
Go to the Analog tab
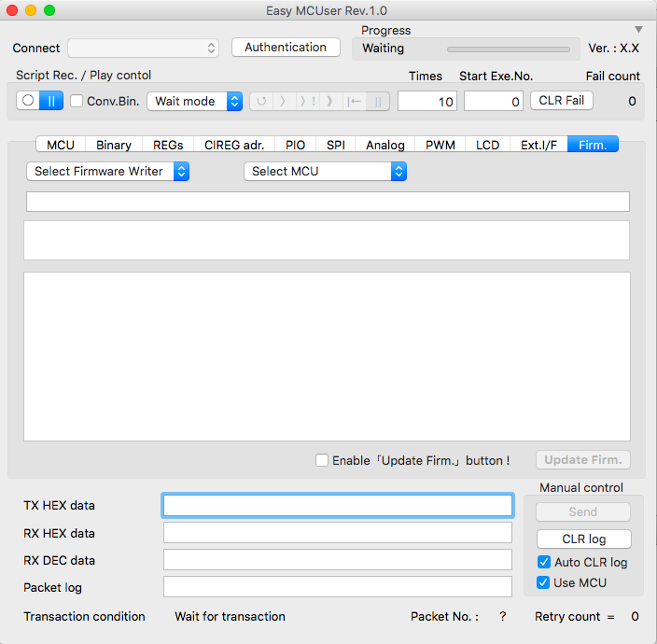385,145
